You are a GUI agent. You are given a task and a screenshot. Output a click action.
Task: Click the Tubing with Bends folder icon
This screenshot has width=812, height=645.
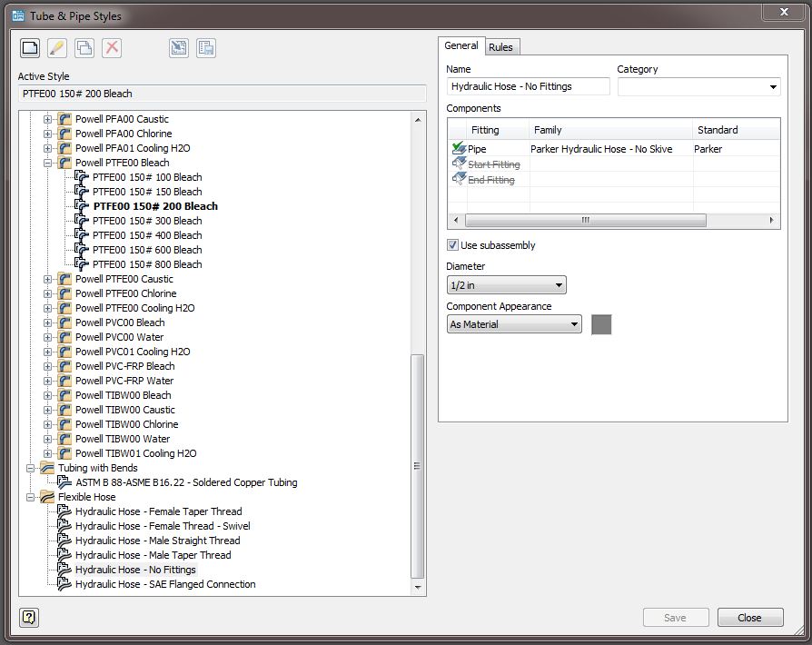(47, 468)
